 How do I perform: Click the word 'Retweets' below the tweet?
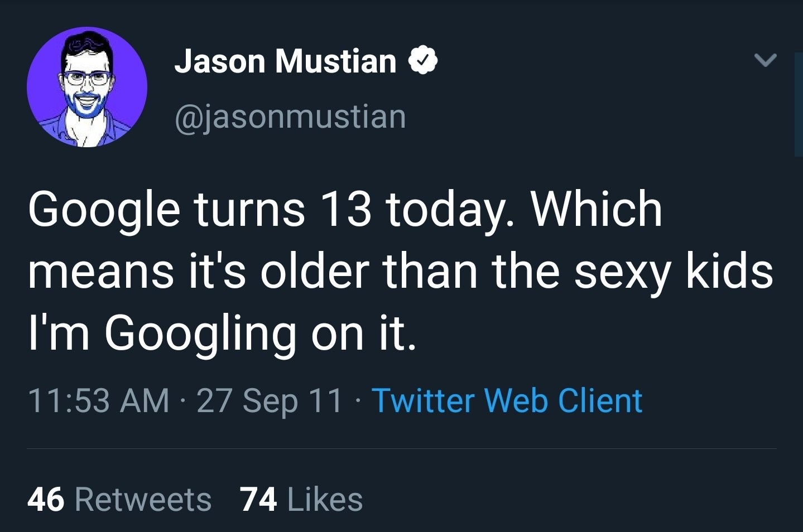coord(143,499)
